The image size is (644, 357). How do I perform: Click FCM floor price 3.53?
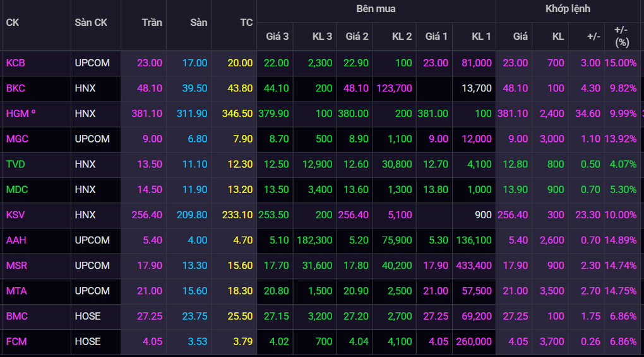(198, 341)
